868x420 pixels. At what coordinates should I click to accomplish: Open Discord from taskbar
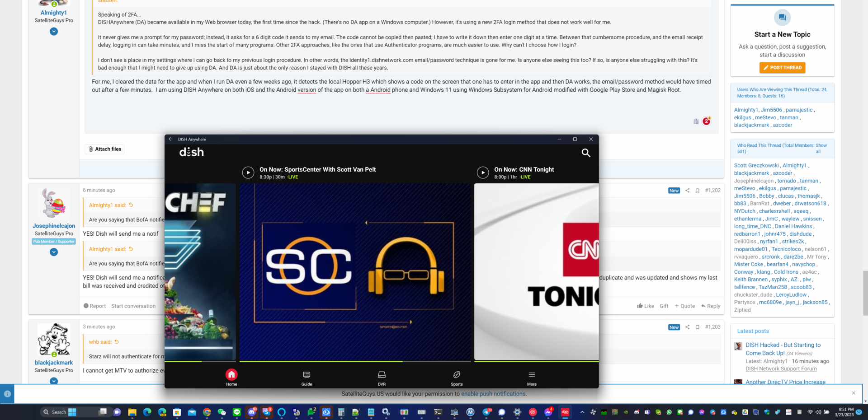pyautogui.click(x=251, y=412)
